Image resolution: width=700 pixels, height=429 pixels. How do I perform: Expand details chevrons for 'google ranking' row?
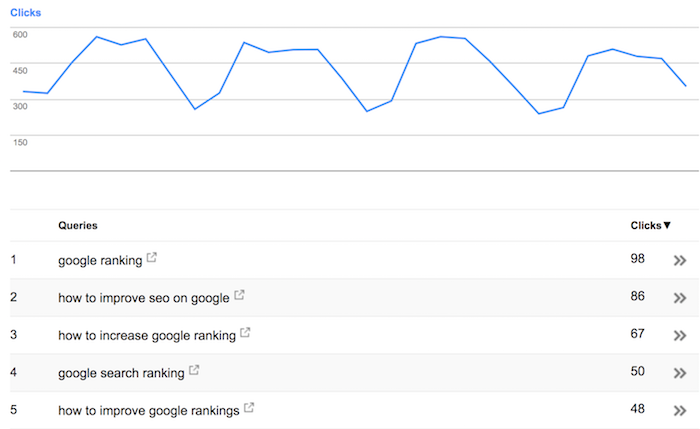679,260
